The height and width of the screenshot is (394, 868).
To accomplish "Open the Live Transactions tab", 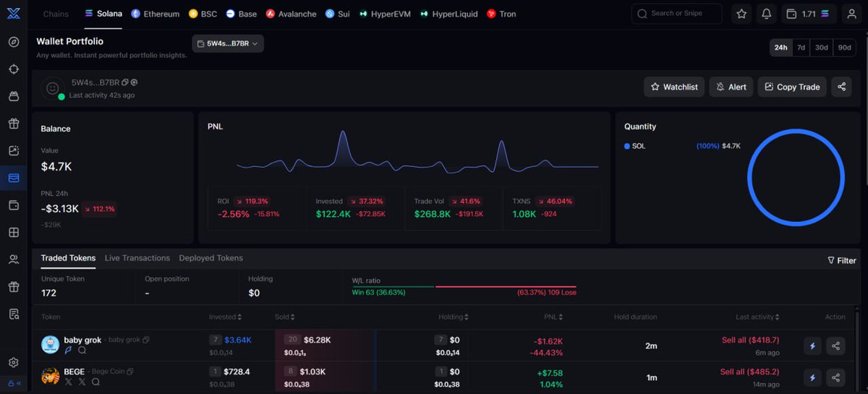I will click(x=137, y=258).
